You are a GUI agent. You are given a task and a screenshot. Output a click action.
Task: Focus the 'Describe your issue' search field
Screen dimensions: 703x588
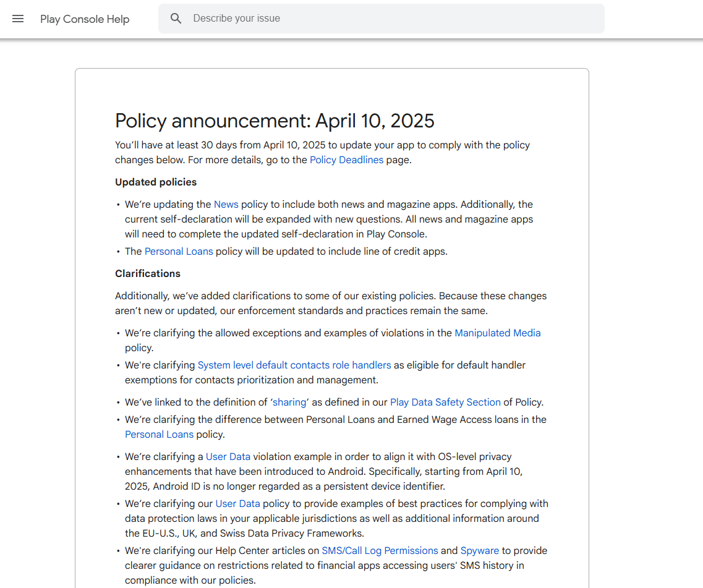click(381, 19)
